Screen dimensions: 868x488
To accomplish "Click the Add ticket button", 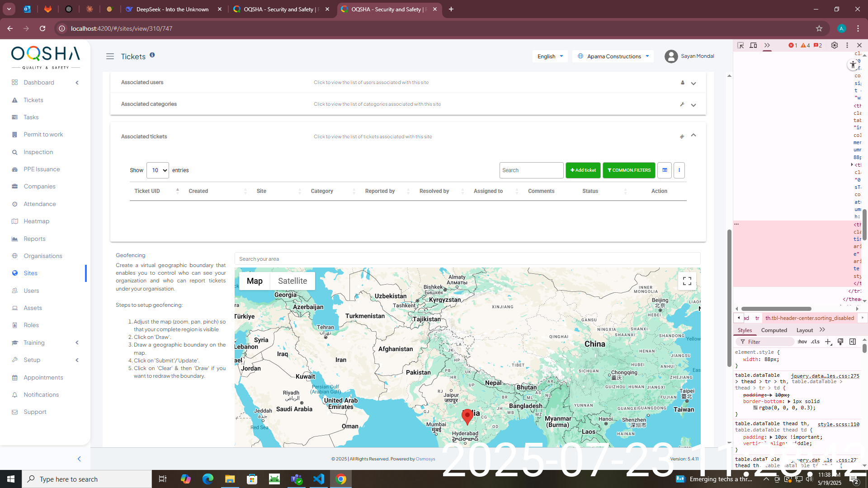I will click(583, 170).
